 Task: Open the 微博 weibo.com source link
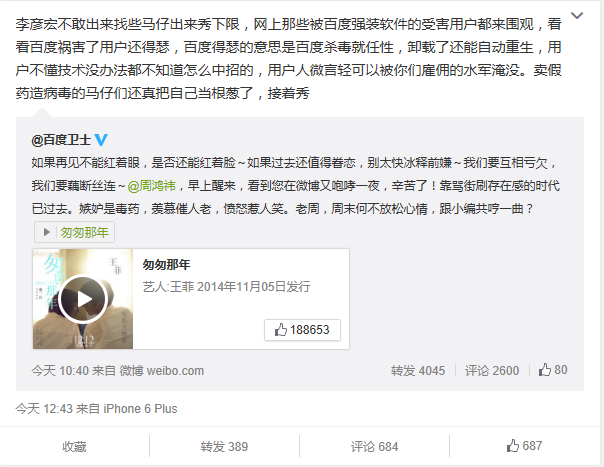click(x=162, y=371)
